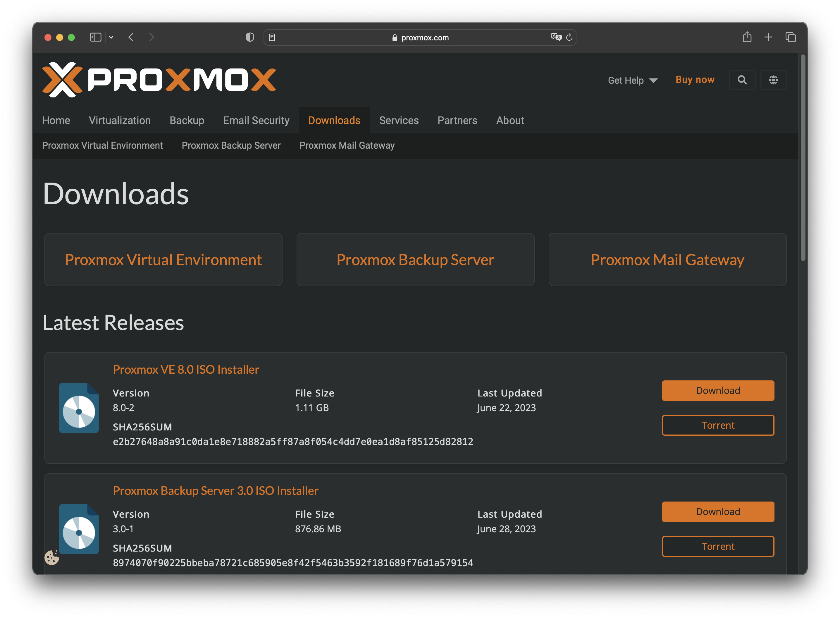The height and width of the screenshot is (618, 840).
Task: Click the translate page icon
Action: pos(556,37)
